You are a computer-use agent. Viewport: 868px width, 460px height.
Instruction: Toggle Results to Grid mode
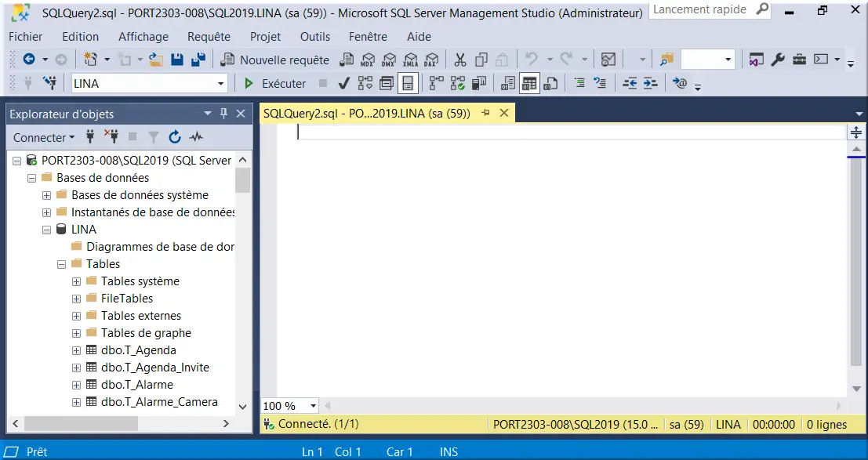point(529,83)
